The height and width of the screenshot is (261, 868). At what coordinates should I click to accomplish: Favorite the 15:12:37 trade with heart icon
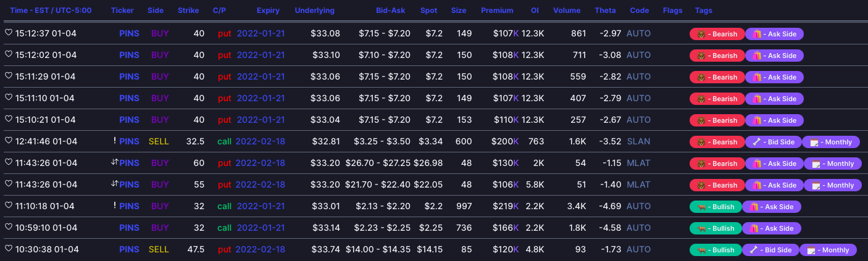click(x=9, y=33)
